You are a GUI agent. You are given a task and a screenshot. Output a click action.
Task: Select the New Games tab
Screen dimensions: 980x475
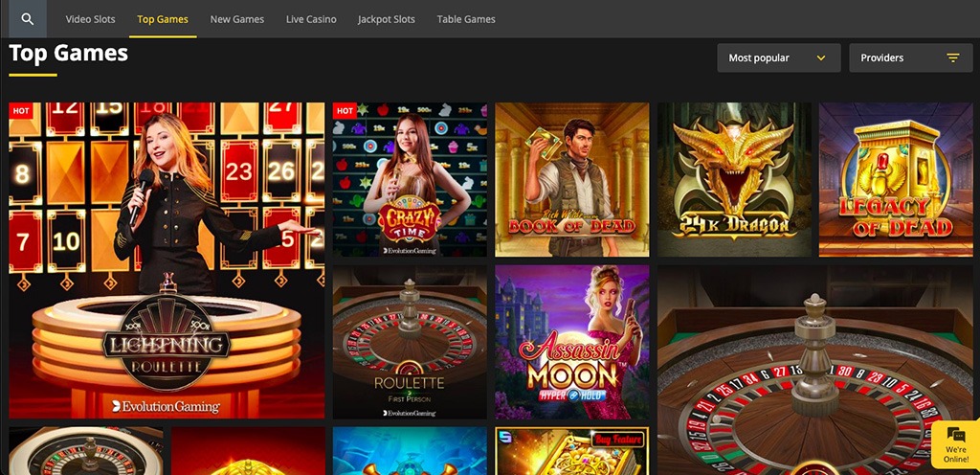click(237, 19)
